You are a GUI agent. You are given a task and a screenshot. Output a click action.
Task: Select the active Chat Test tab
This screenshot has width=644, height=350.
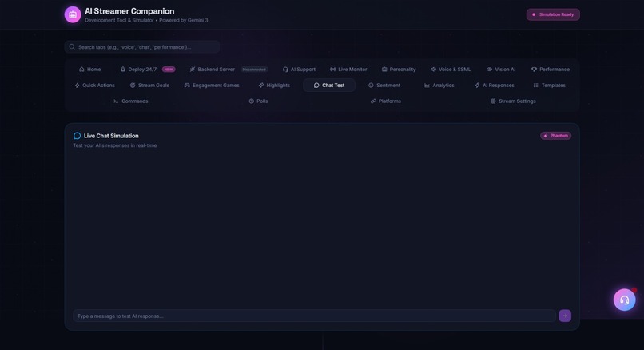pos(329,85)
